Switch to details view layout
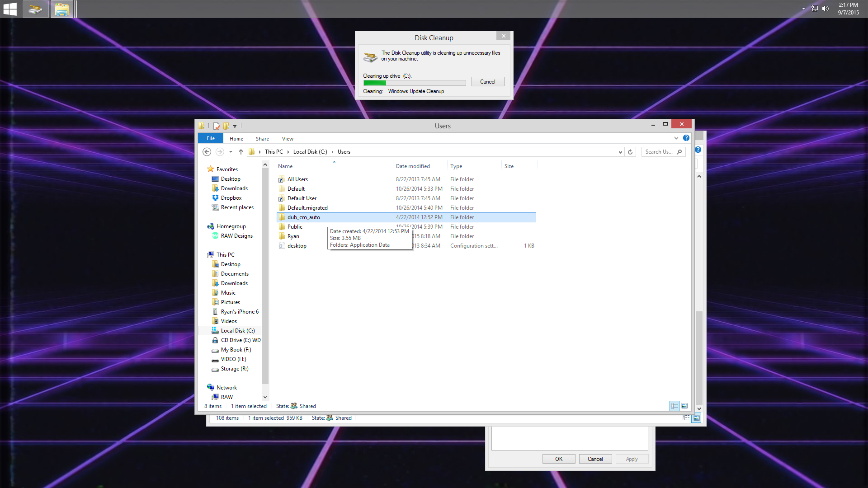The width and height of the screenshot is (868, 488). pyautogui.click(x=675, y=406)
